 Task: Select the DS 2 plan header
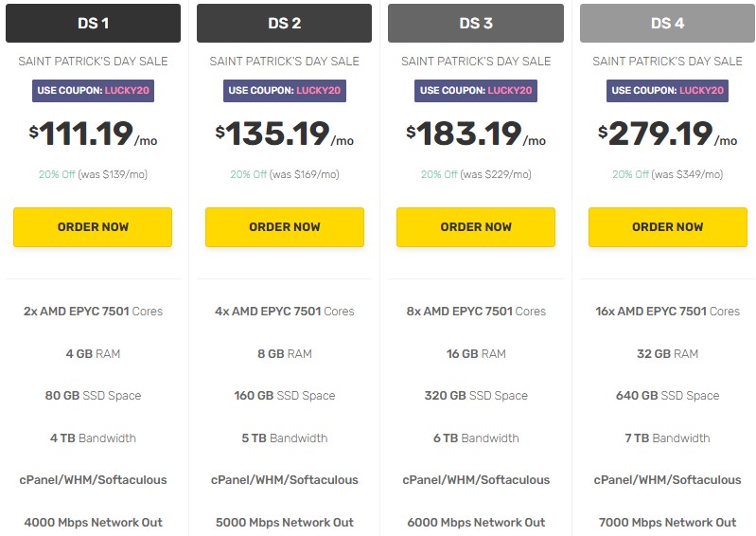click(285, 24)
